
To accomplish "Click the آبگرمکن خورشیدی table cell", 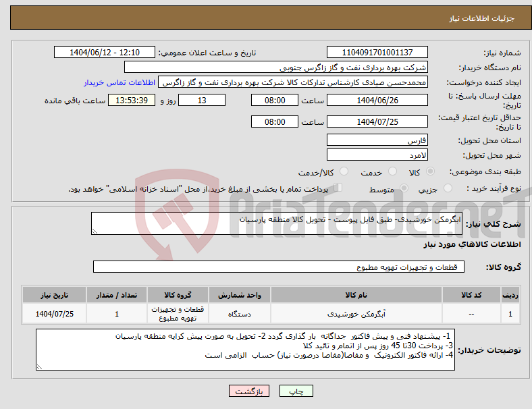I will tap(356, 314).
